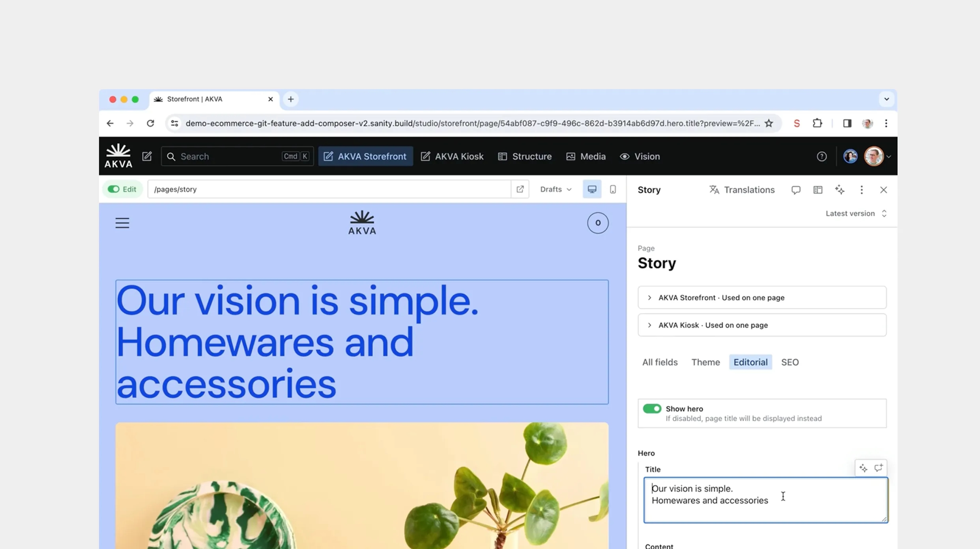
Task: Click the hero image of bowl and plant
Action: (x=362, y=486)
